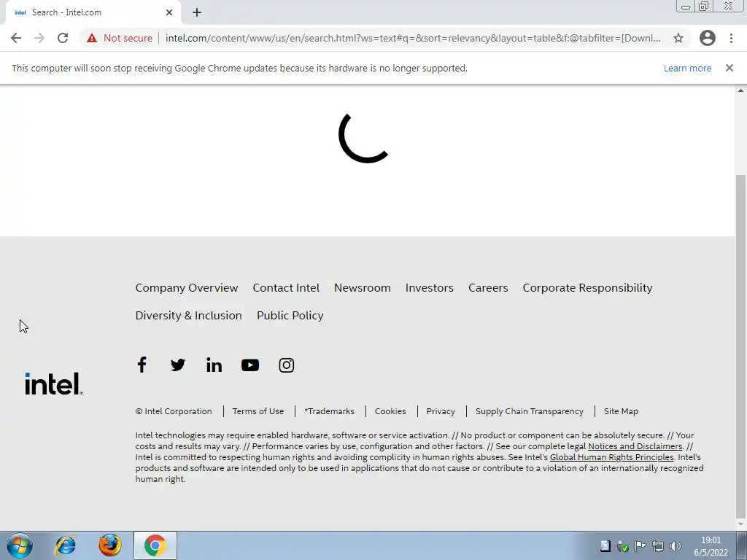Click Learn more in the notification bar

coord(687,68)
